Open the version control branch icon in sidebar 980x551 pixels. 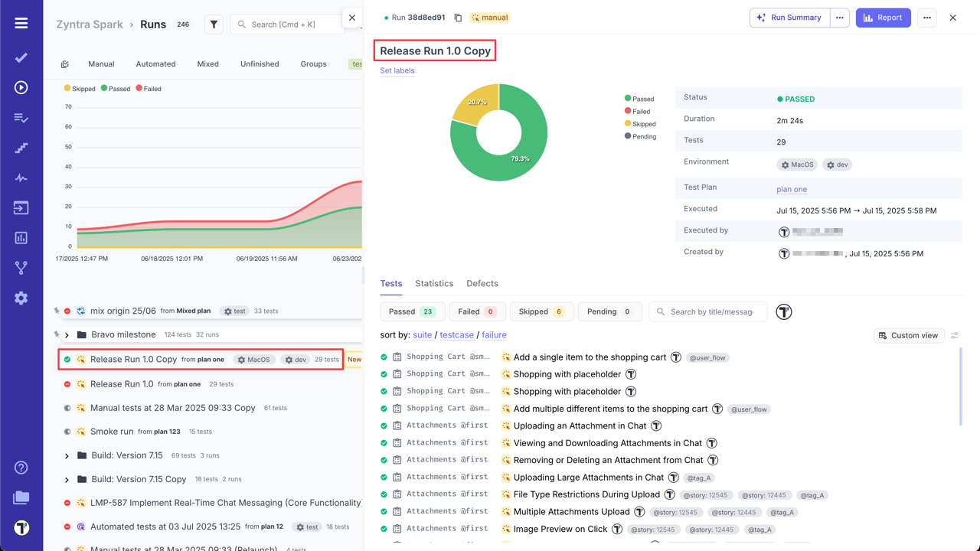(21, 269)
